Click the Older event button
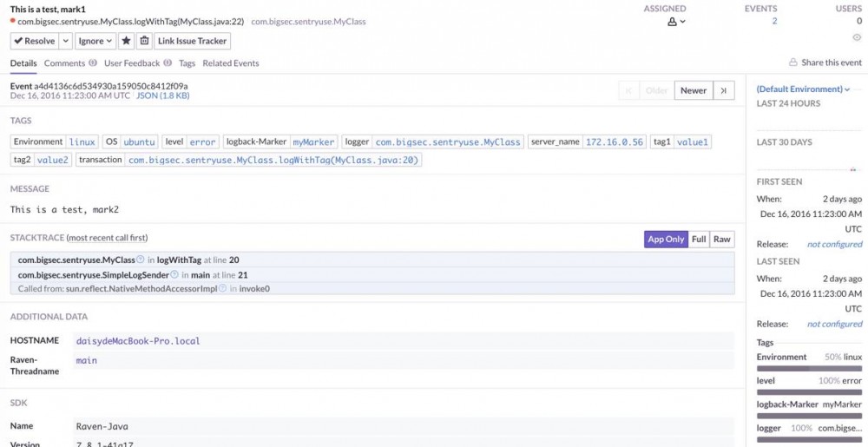 point(656,91)
